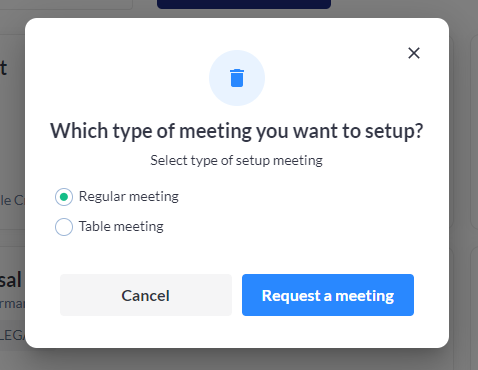Close the meeting setup dialog with X
This screenshot has width=478, height=370.
click(414, 53)
